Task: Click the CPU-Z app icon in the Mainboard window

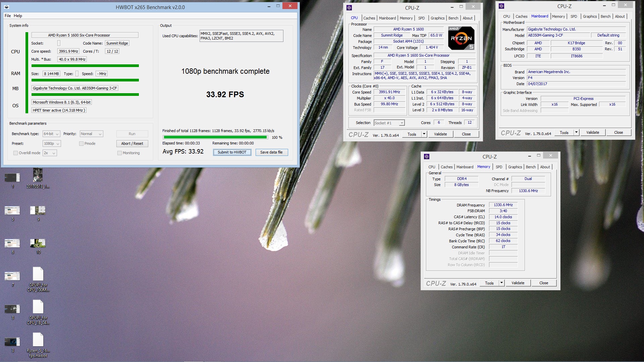Action: coord(501,6)
